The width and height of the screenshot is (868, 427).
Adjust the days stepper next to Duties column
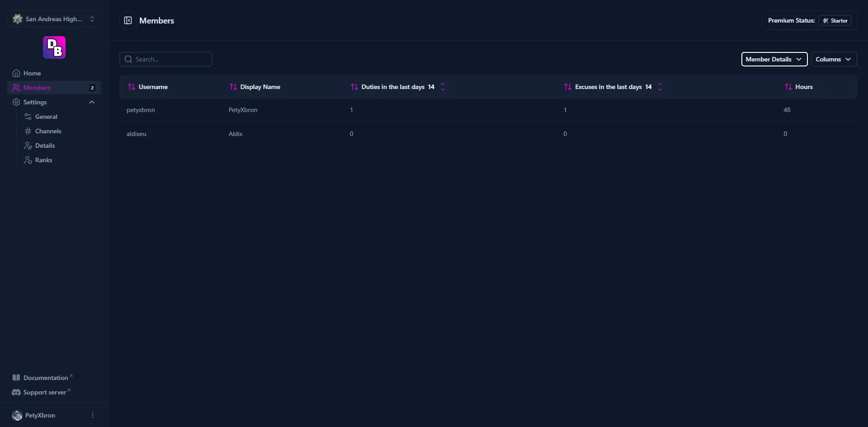coord(443,87)
